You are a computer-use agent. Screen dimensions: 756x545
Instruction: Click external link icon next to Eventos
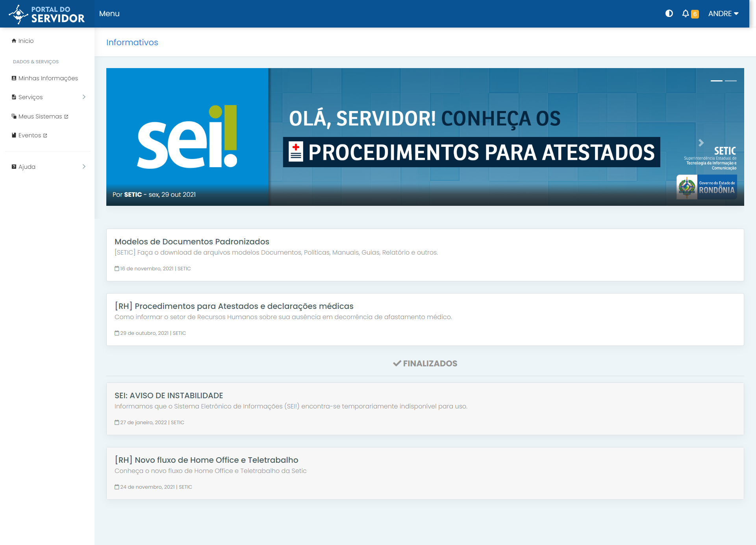(45, 135)
